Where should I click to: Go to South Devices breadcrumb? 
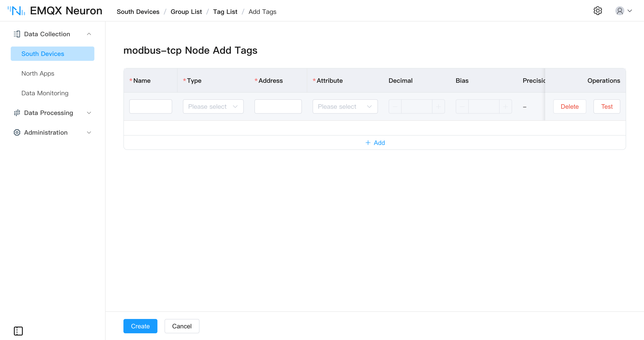138,12
